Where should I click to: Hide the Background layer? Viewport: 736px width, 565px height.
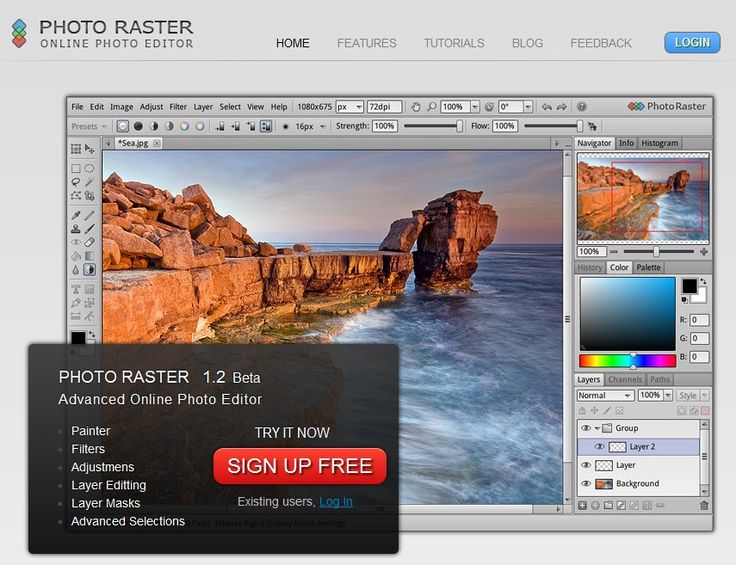point(586,484)
